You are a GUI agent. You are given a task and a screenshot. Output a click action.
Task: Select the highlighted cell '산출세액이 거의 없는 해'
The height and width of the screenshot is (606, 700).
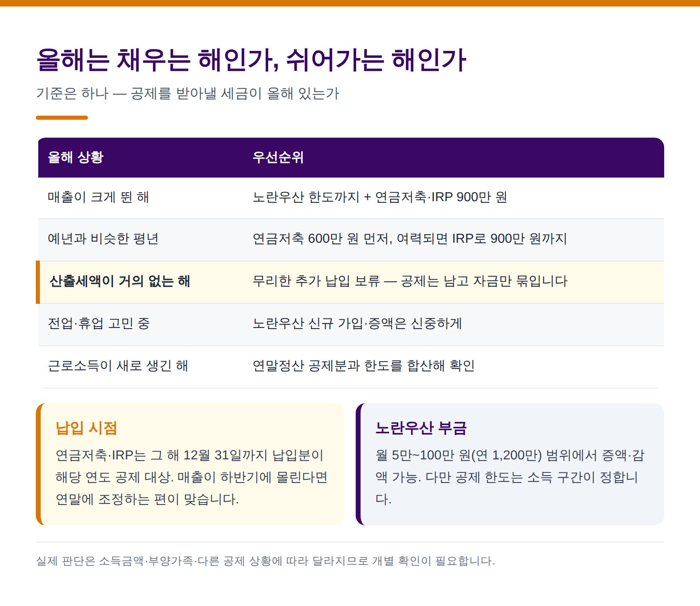(x=140, y=282)
